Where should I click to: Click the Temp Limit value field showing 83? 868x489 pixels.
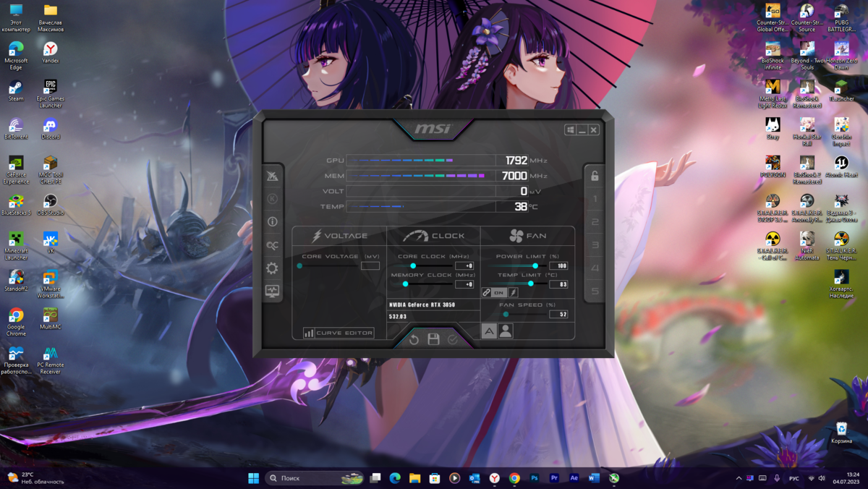click(558, 284)
